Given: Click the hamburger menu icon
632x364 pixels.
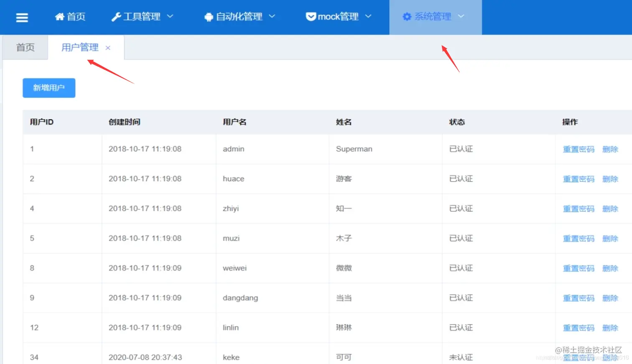Looking at the screenshot, I should pyautogui.click(x=22, y=17).
